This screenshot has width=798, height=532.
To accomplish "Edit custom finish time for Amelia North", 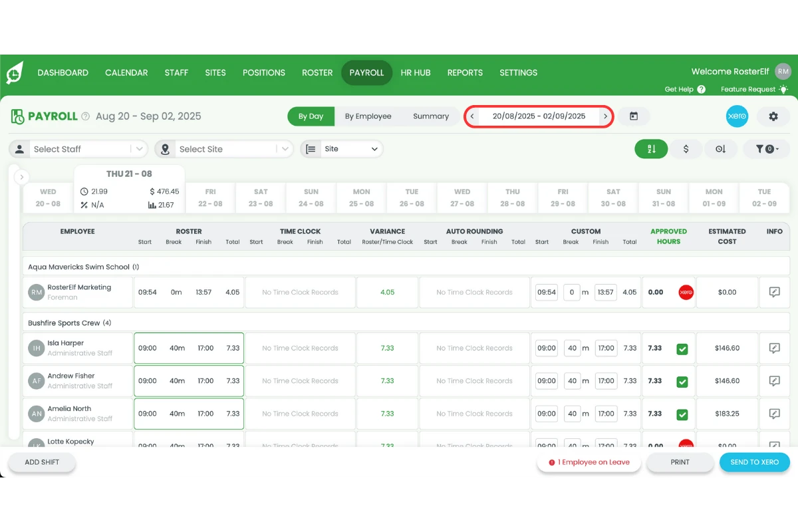I will click(x=606, y=414).
